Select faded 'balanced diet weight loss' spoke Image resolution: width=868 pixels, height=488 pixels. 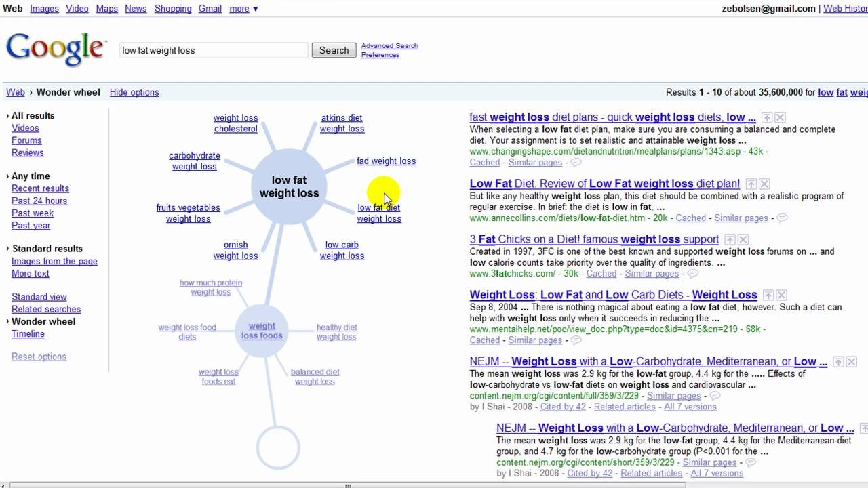pos(315,377)
